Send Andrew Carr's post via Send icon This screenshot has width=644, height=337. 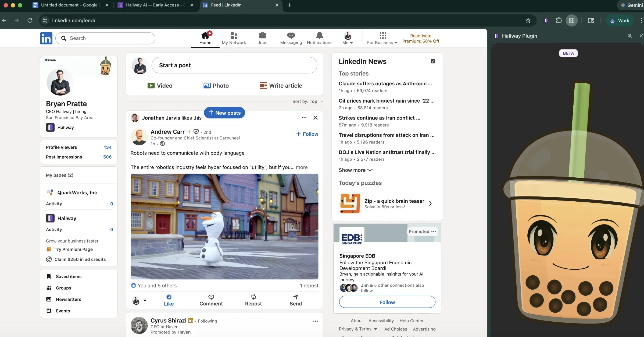click(x=295, y=297)
